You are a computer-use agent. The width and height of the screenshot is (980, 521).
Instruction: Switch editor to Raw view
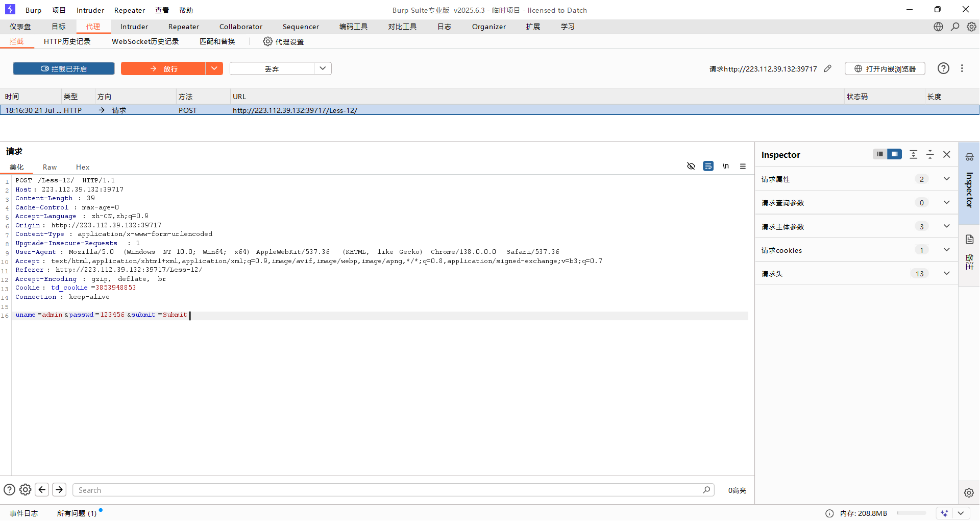pyautogui.click(x=50, y=167)
